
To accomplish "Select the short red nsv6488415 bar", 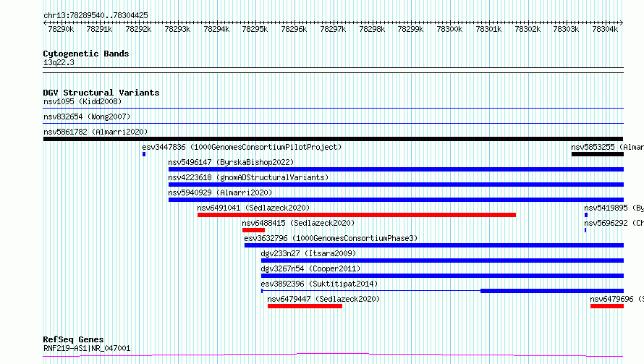I will [x=253, y=230].
